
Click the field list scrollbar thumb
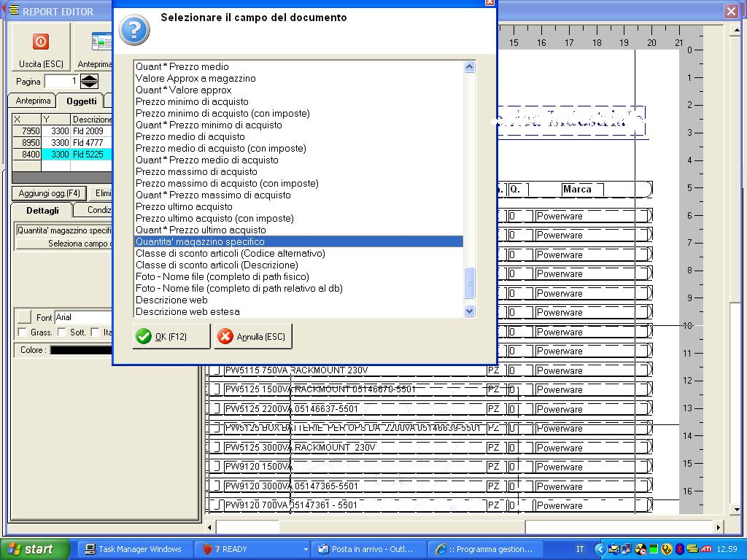pos(469,283)
